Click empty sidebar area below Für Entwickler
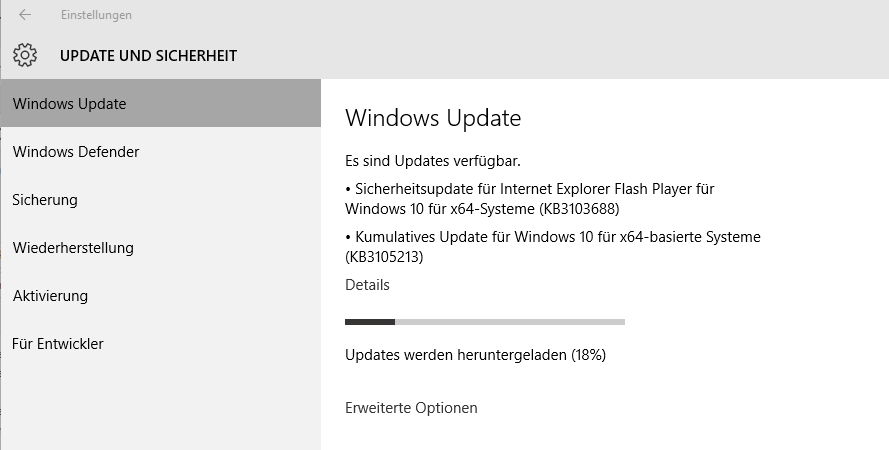 pyautogui.click(x=160, y=408)
